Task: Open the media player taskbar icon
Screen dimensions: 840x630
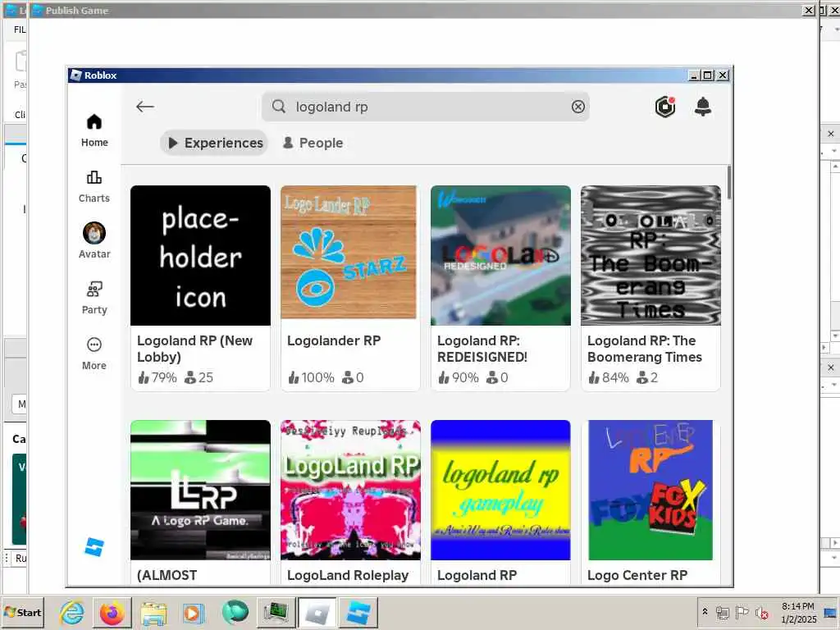Action: (x=193, y=613)
